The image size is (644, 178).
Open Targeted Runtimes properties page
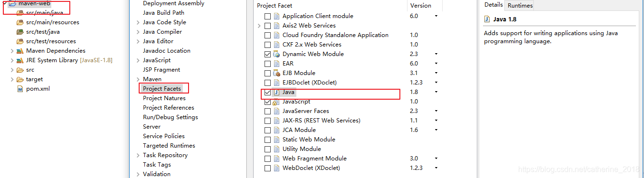pos(169,146)
